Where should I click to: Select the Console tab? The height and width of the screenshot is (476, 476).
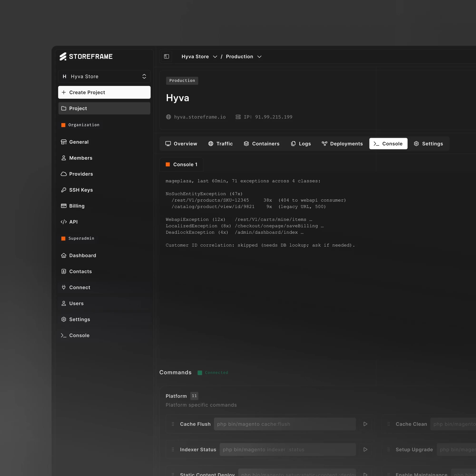388,144
